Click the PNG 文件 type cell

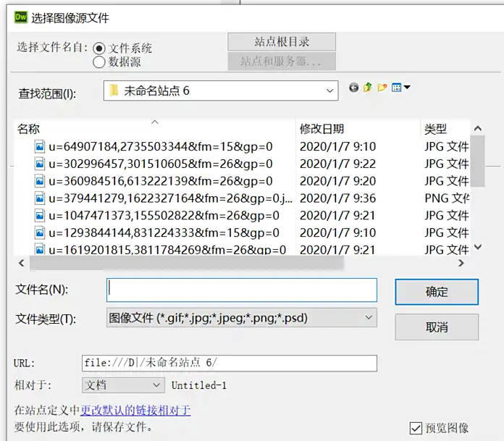point(447,198)
